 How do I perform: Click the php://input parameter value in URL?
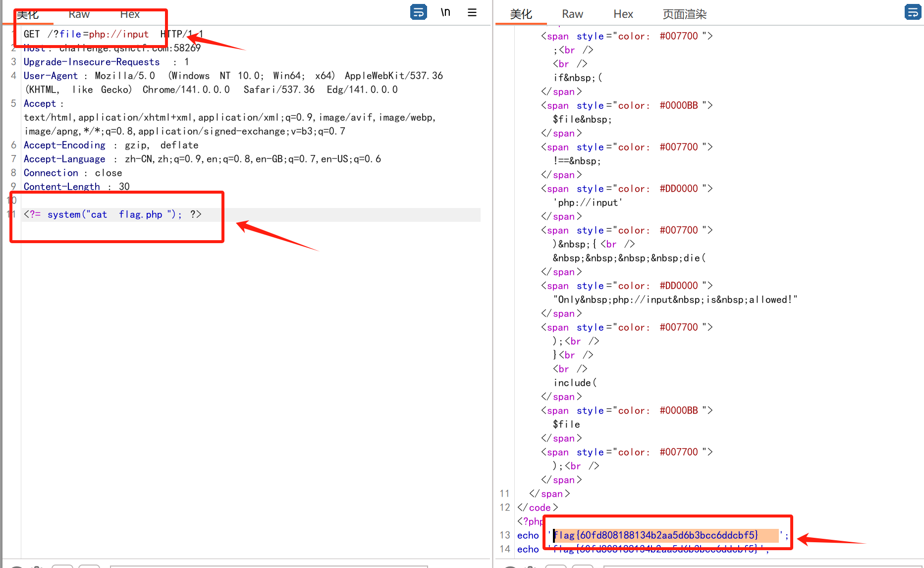click(118, 34)
